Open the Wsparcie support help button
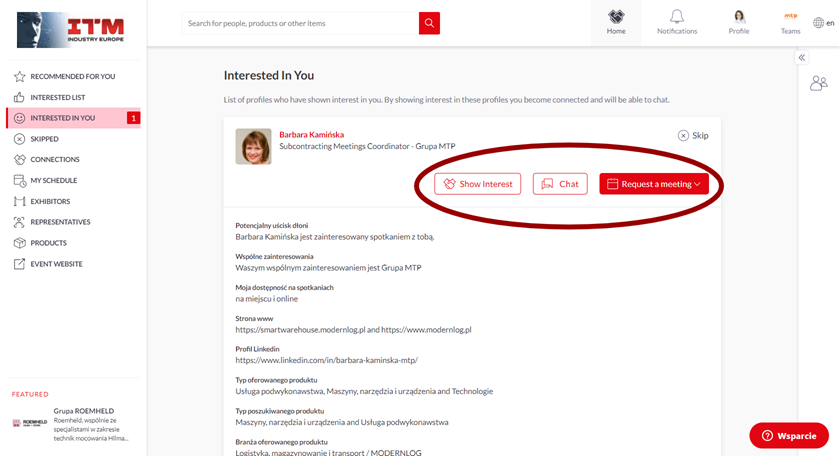This screenshot has width=840, height=456. (789, 436)
